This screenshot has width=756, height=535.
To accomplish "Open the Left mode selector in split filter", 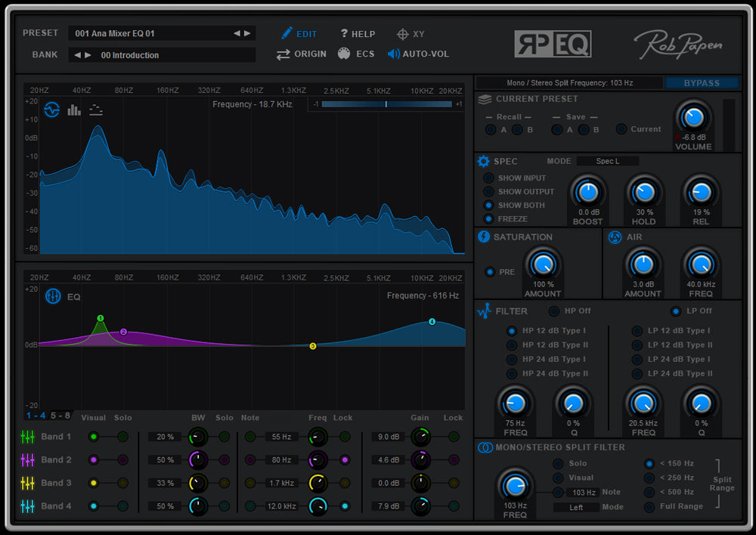I will coord(578,507).
